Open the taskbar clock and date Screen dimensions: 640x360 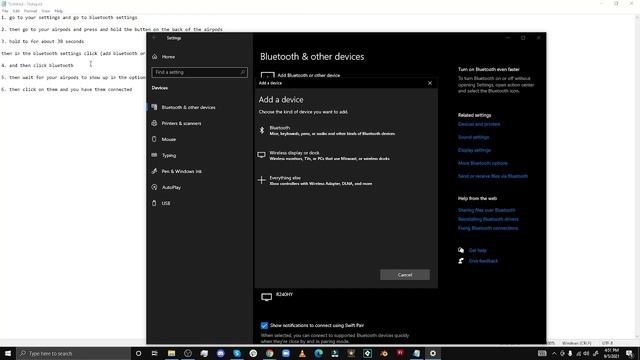click(x=611, y=353)
